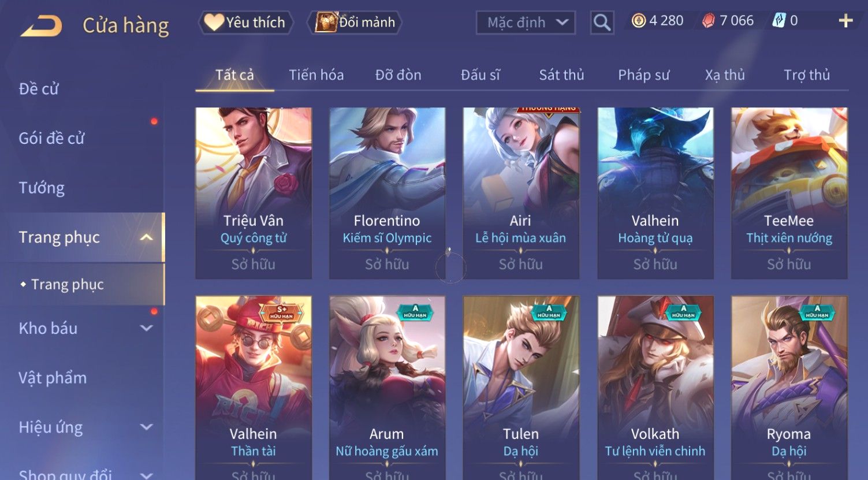Open the Mặc định sort dropdown

point(526,23)
